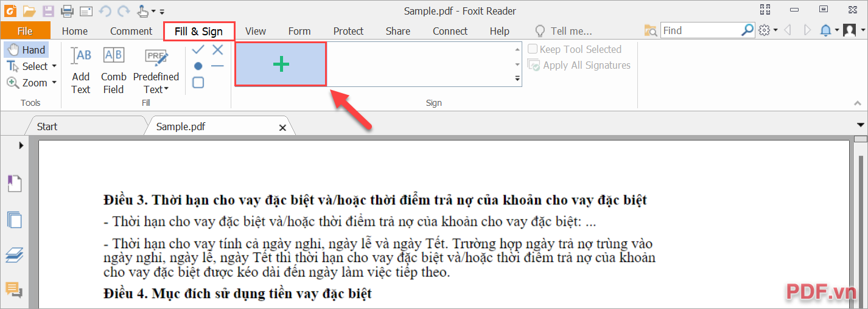Screen dimensions: 868x309
Task: Choose the Zoom tool
Action: click(x=28, y=83)
